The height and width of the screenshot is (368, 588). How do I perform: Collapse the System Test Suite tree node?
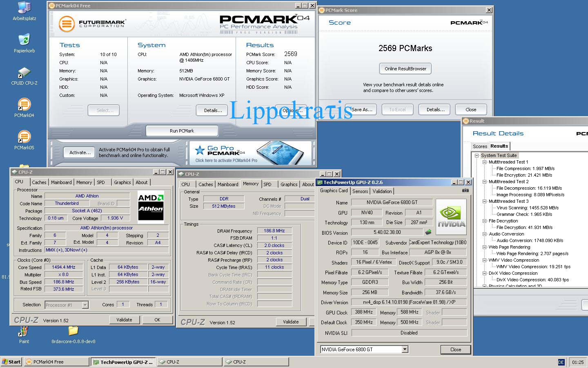(477, 155)
